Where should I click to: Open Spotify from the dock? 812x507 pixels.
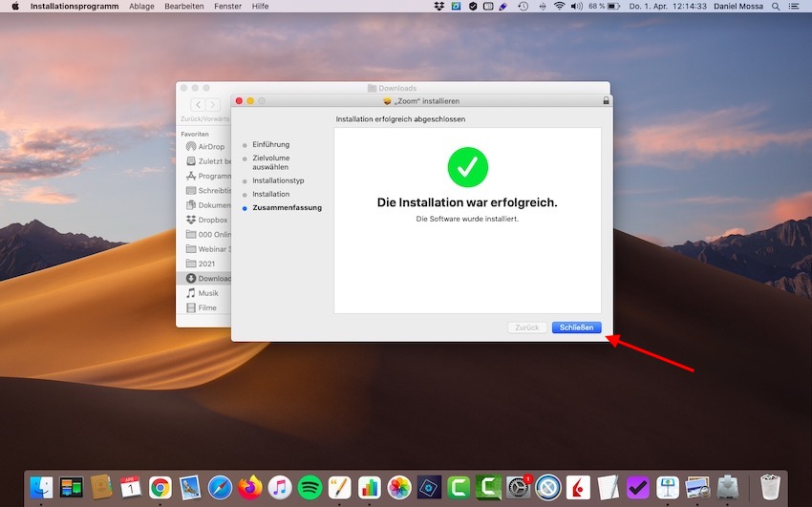tap(309, 487)
